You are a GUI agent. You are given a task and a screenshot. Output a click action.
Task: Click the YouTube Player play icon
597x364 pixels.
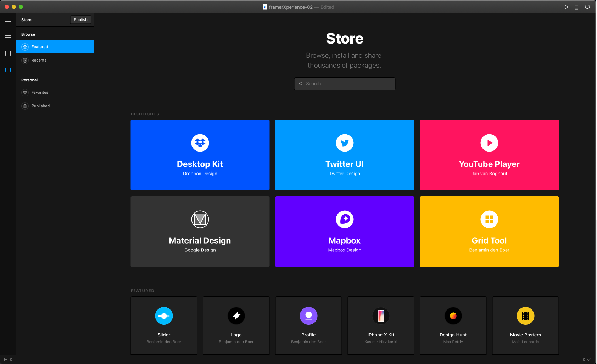click(489, 143)
